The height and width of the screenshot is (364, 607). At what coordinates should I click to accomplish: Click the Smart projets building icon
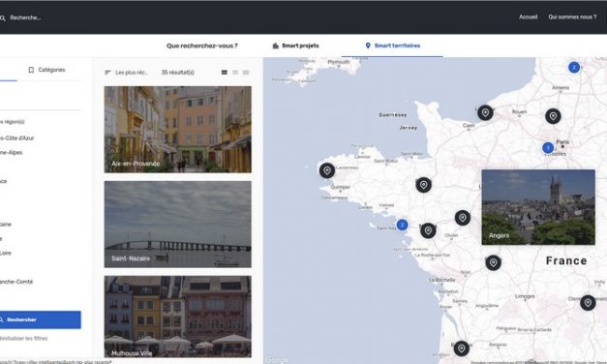click(276, 45)
